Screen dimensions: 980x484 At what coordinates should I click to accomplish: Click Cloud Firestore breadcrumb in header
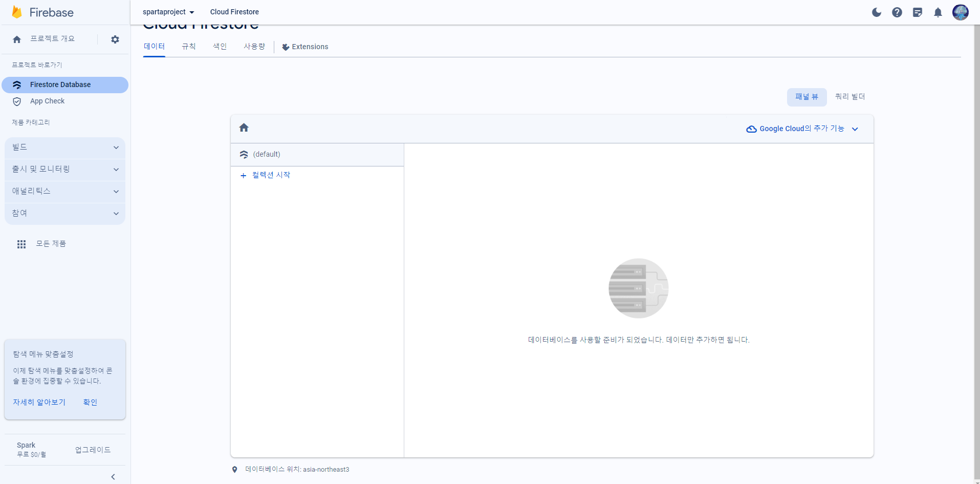click(234, 12)
